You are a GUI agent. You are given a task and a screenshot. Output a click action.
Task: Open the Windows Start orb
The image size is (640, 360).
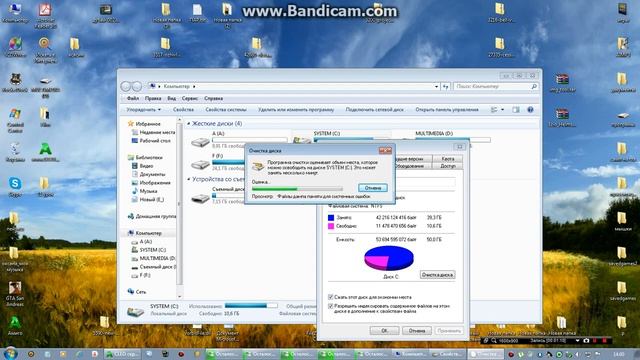[10, 353]
